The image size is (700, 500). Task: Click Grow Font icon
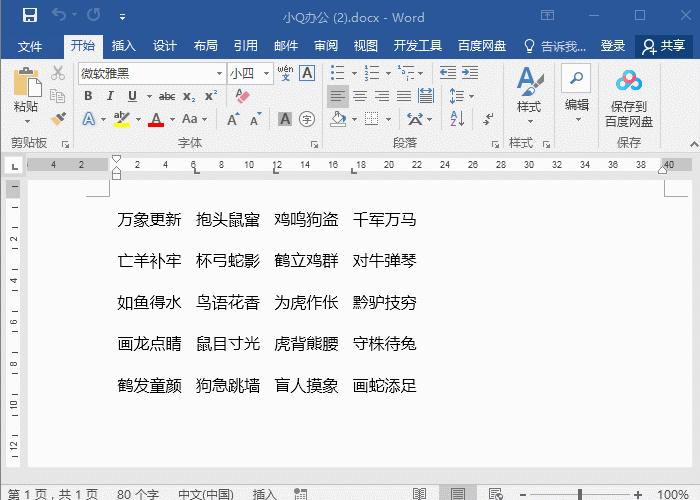click(x=233, y=119)
